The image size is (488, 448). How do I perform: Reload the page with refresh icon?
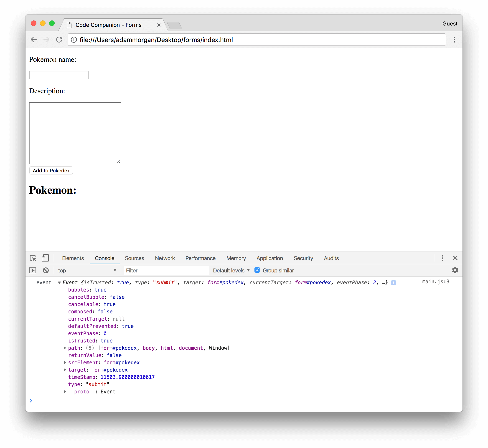pyautogui.click(x=59, y=40)
